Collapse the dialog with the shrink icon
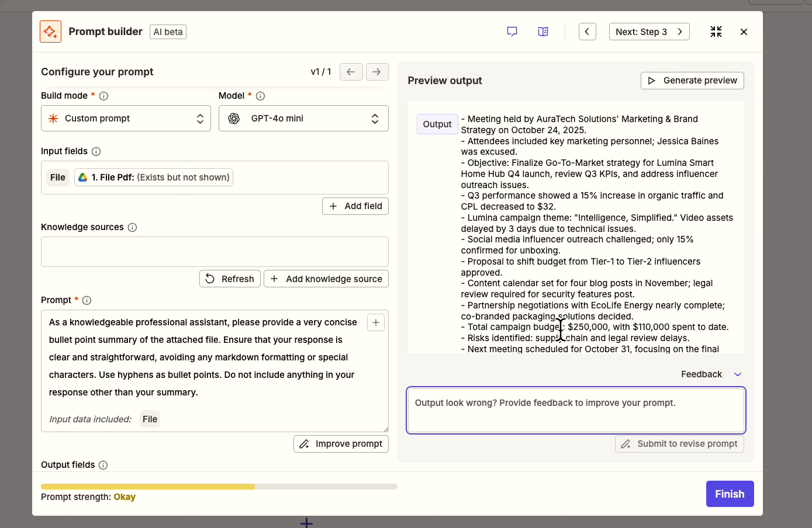The height and width of the screenshot is (528, 812). click(x=716, y=32)
